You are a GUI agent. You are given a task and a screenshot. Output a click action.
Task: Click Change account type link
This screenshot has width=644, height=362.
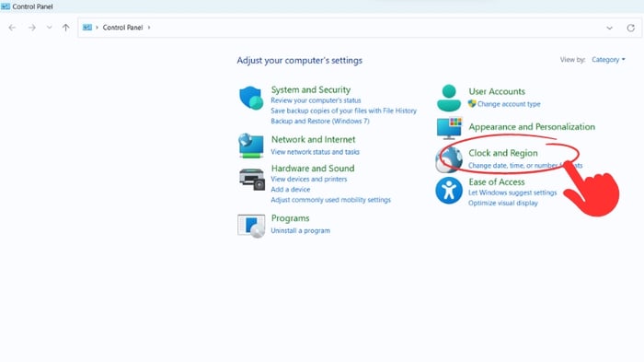[x=509, y=104]
